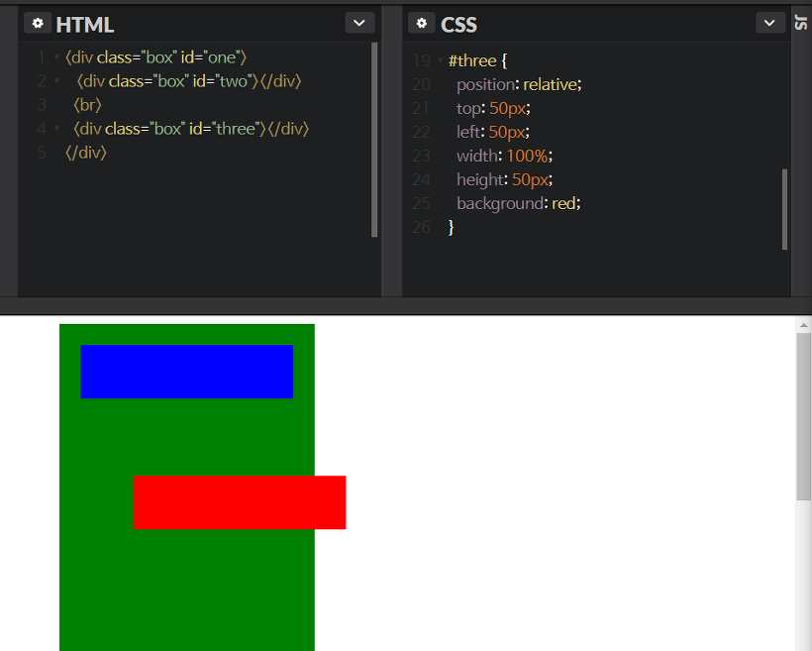This screenshot has height=651, width=812.
Task: Click line number 23 in CSS gutter
Action: tap(421, 156)
